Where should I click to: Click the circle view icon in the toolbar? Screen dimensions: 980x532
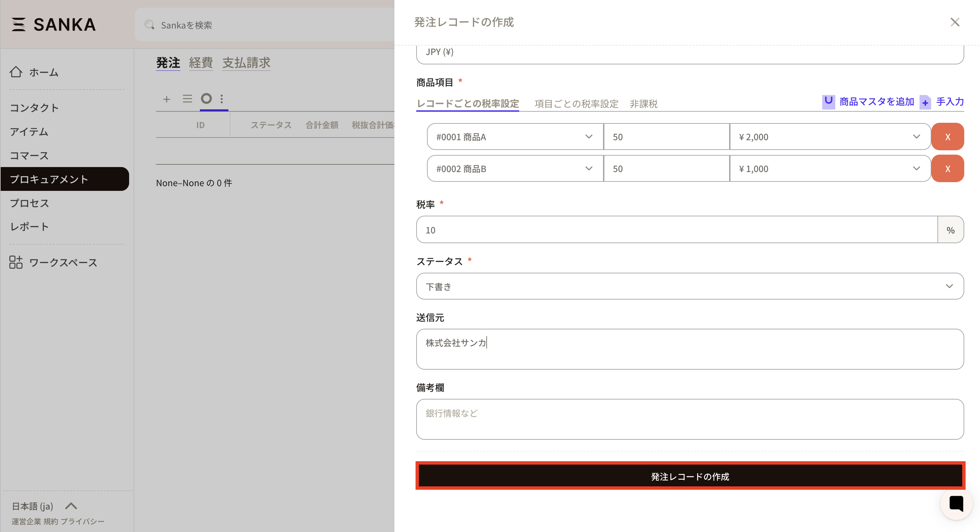[x=206, y=99]
